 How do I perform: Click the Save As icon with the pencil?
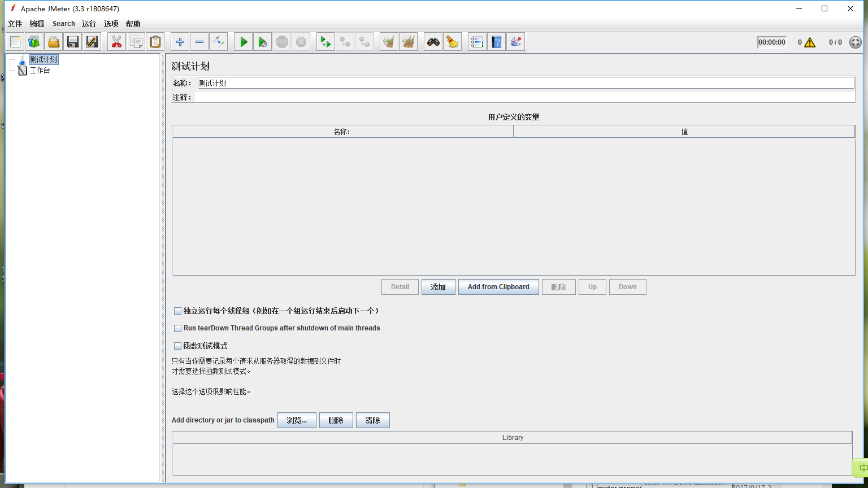coord(92,42)
